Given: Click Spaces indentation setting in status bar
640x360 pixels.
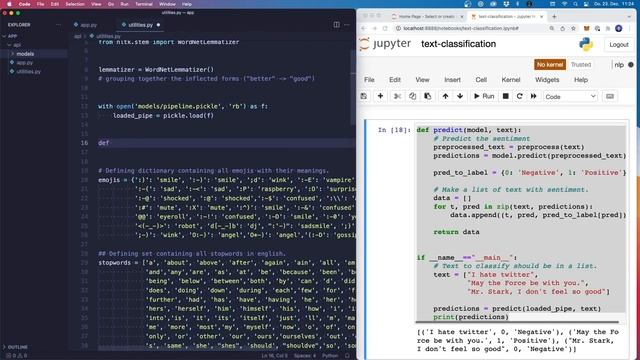Looking at the screenshot, I should [304, 356].
